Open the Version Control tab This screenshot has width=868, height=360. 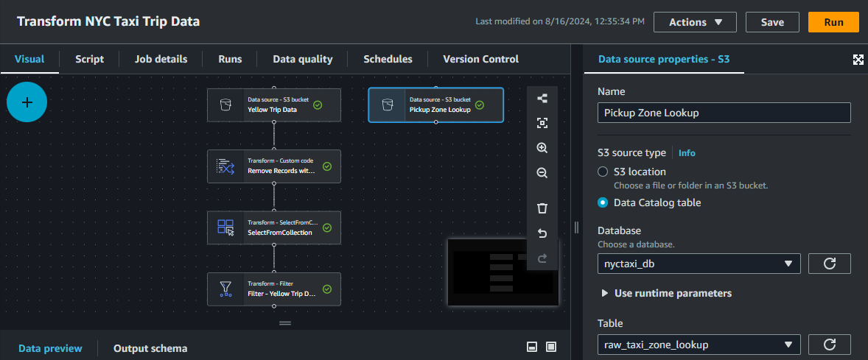click(480, 59)
